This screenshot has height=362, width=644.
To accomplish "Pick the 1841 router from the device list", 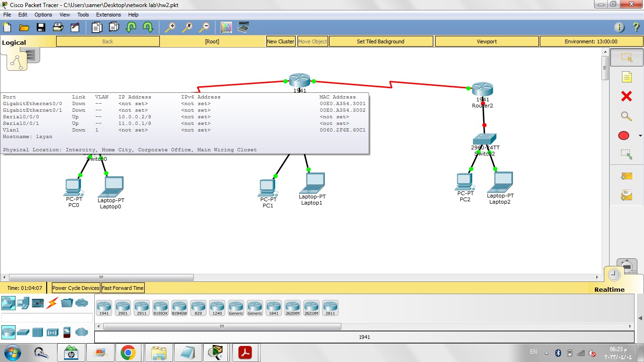I will [x=273, y=308].
